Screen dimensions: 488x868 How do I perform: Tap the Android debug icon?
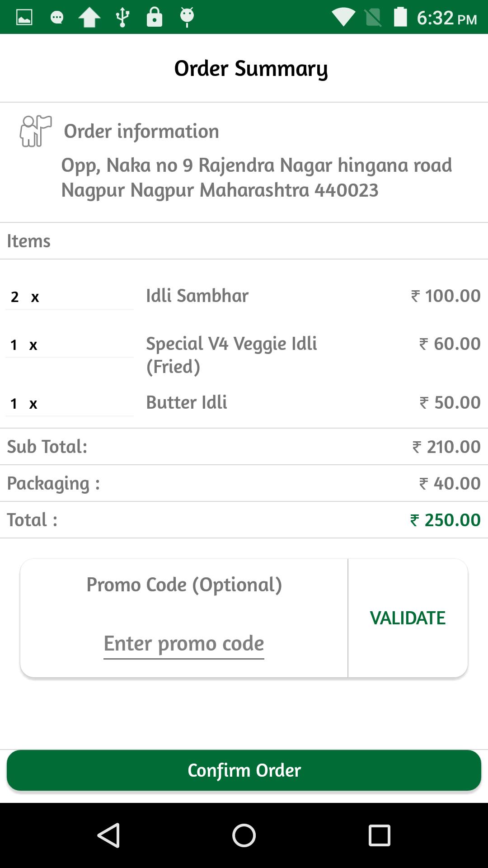tap(187, 17)
